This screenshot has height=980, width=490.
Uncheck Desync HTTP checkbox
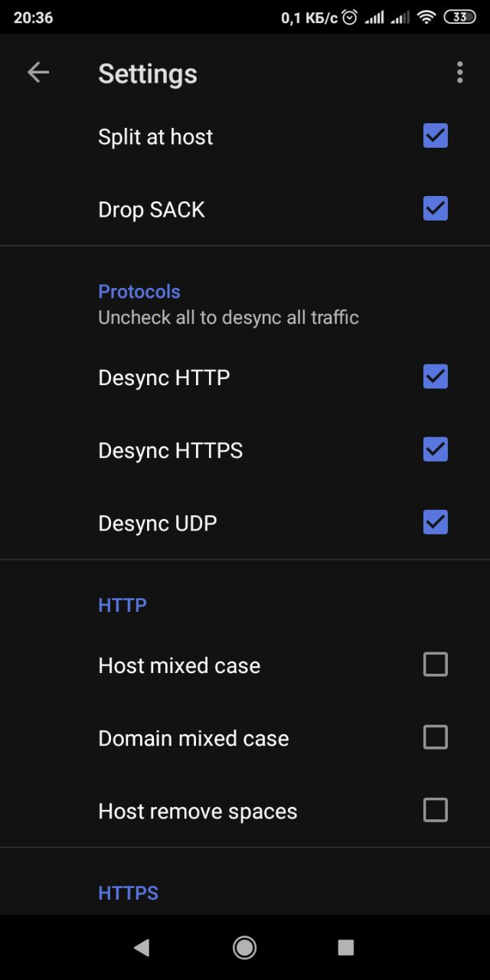point(436,377)
